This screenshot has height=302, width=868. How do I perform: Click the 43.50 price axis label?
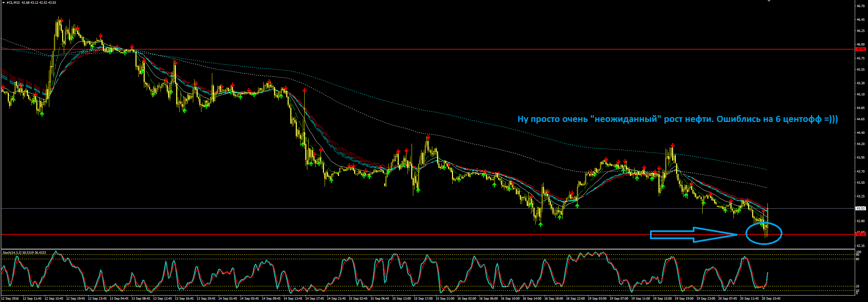tap(861, 183)
